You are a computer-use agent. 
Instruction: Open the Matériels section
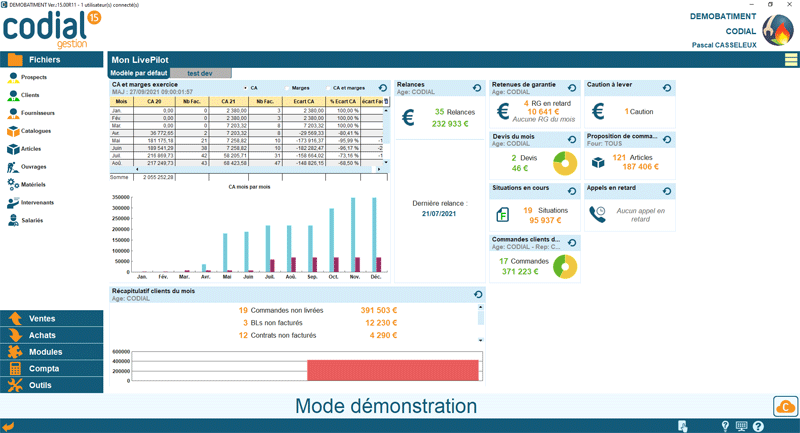tap(27, 185)
